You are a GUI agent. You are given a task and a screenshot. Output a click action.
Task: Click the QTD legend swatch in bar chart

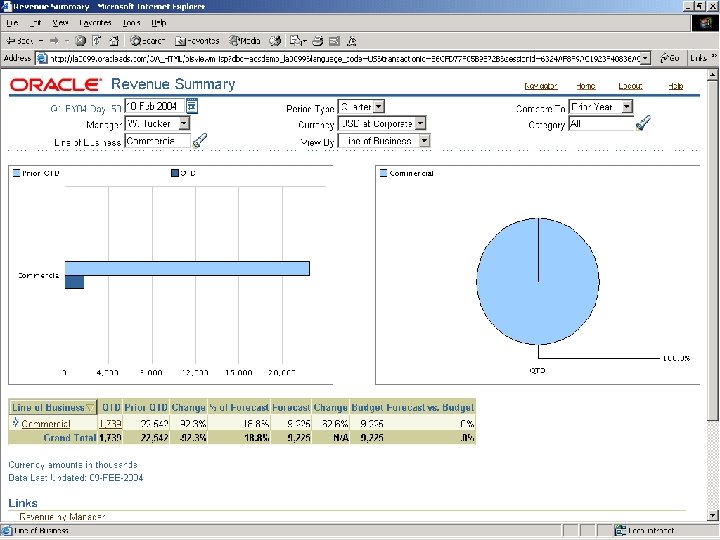tap(174, 173)
